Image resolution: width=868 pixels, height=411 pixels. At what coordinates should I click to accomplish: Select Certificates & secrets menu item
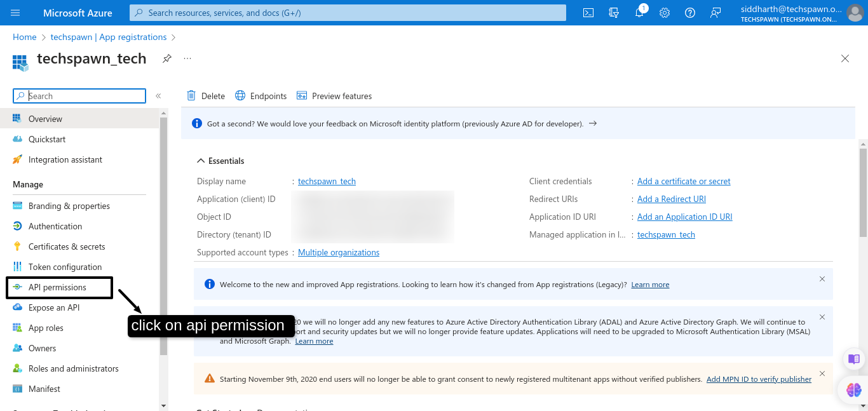(67, 246)
